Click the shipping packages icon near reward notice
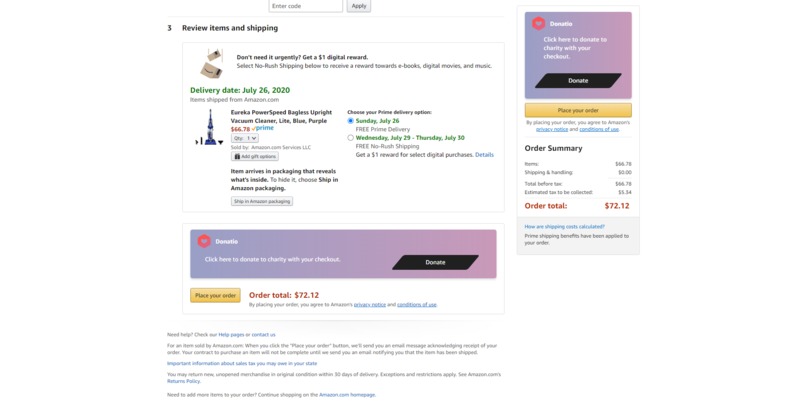 tap(211, 63)
